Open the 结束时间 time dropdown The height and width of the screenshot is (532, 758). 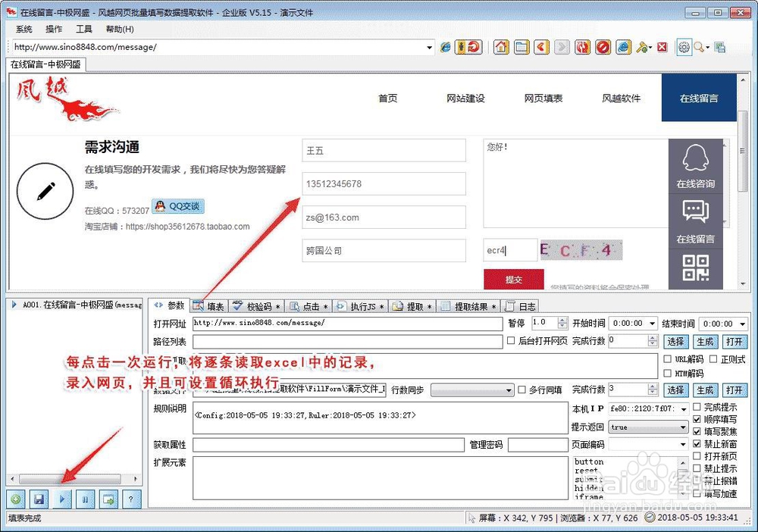tap(742, 324)
